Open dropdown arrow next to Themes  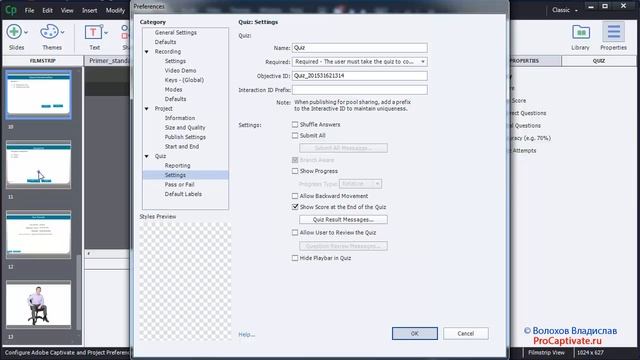(x=62, y=32)
